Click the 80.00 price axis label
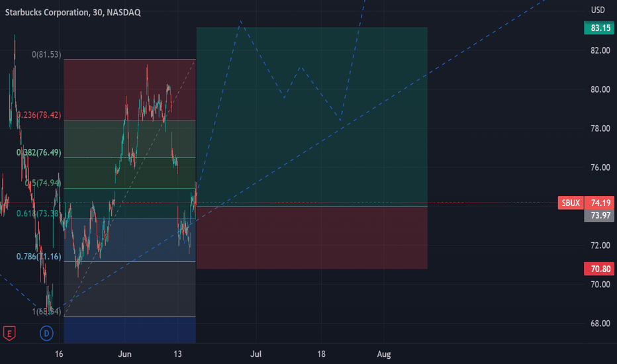 point(600,89)
